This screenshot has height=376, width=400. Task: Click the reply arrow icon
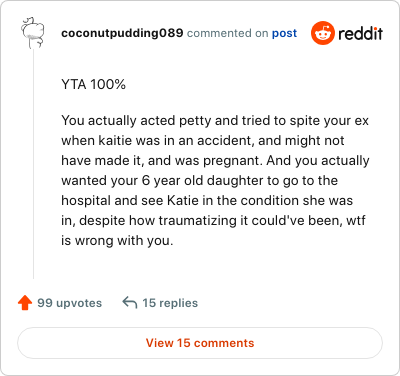[x=130, y=303]
